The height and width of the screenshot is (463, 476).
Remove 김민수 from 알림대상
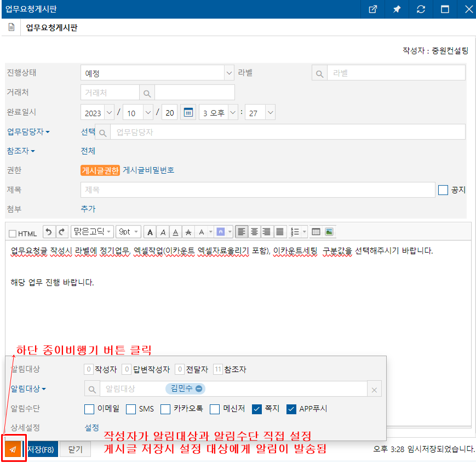coord(199,388)
